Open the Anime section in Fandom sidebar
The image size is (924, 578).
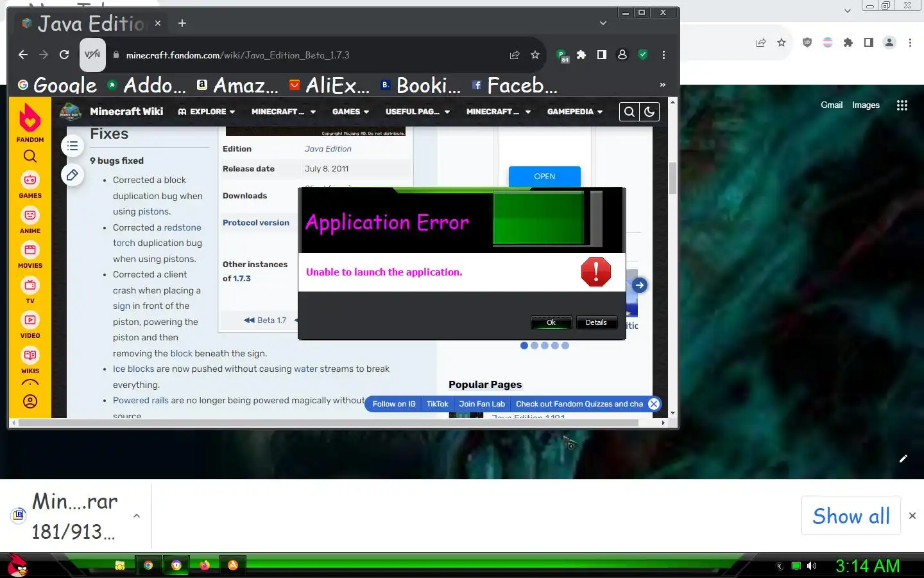(30, 220)
